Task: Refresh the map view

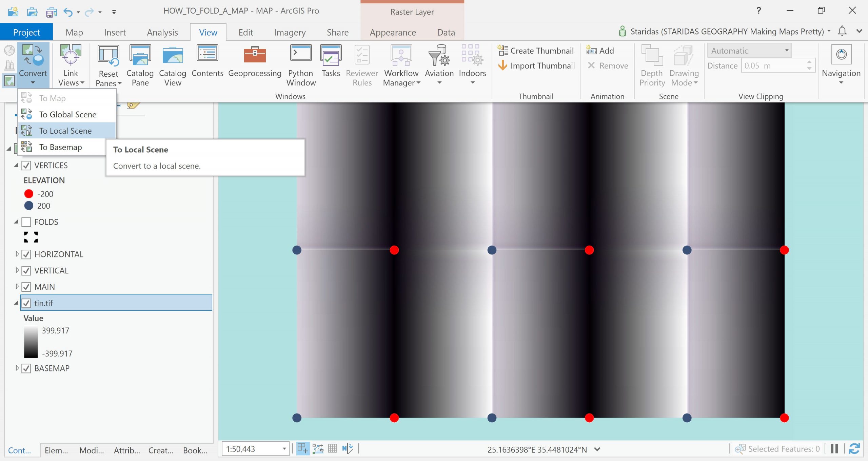Action: coord(854,449)
